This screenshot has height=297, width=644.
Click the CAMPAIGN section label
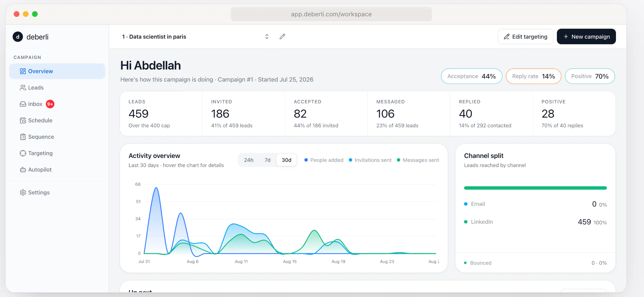(27, 58)
